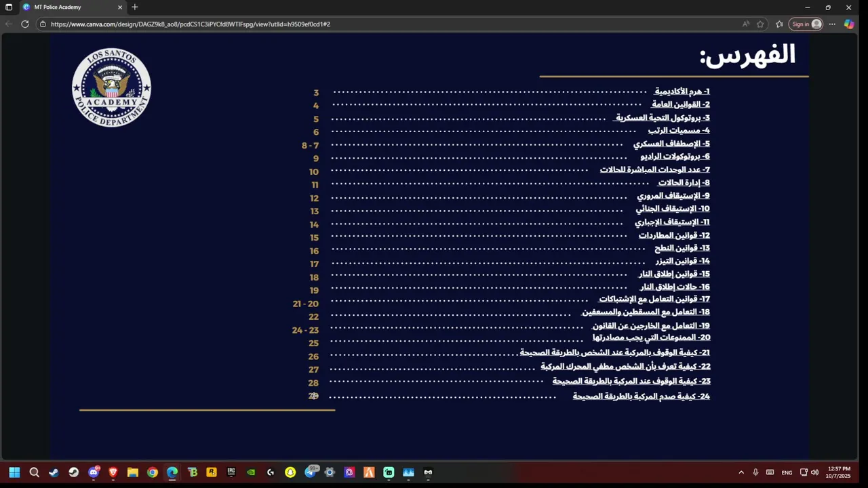Click the الفهرس heading
The image size is (868, 488).
pos(748,54)
